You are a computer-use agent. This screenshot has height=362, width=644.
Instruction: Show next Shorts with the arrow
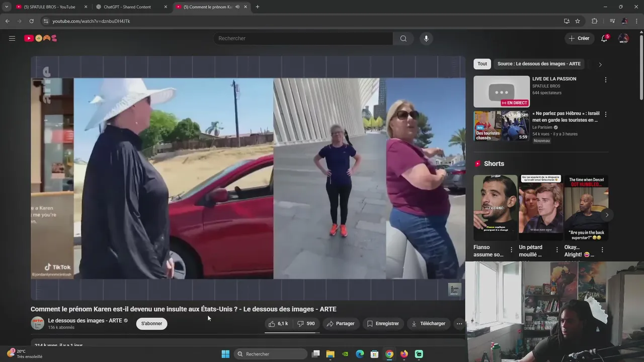(607, 215)
